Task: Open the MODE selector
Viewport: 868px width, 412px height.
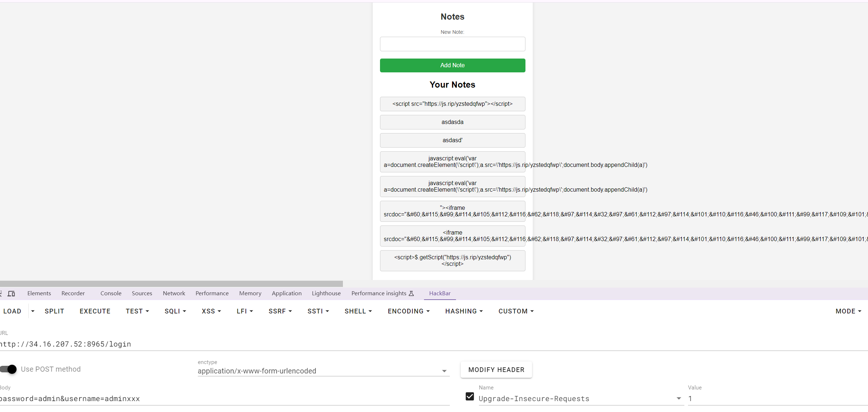Action: tap(848, 311)
